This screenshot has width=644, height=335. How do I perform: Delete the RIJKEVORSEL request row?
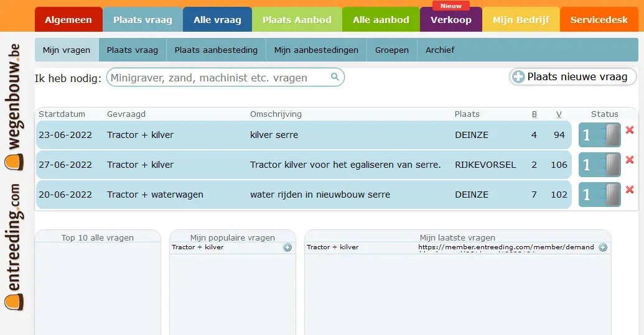click(630, 160)
